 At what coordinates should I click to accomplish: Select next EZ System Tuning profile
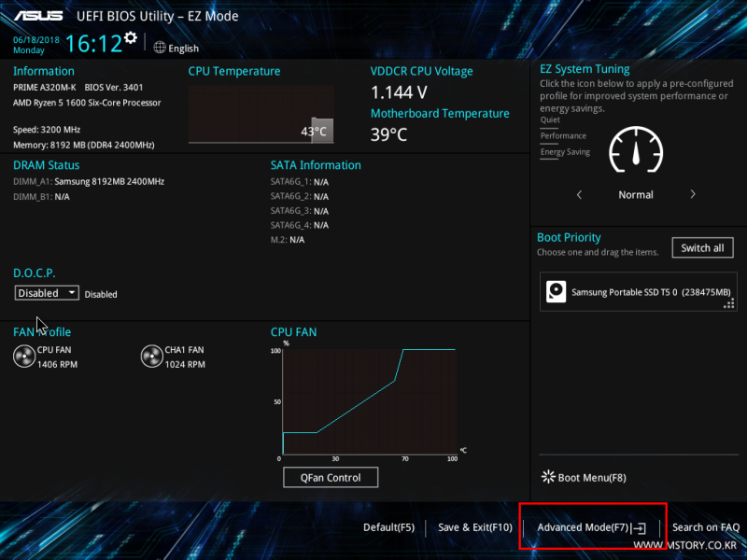click(693, 194)
